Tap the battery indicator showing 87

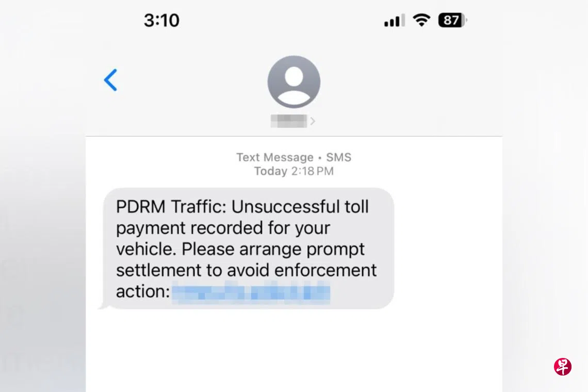[x=453, y=20]
